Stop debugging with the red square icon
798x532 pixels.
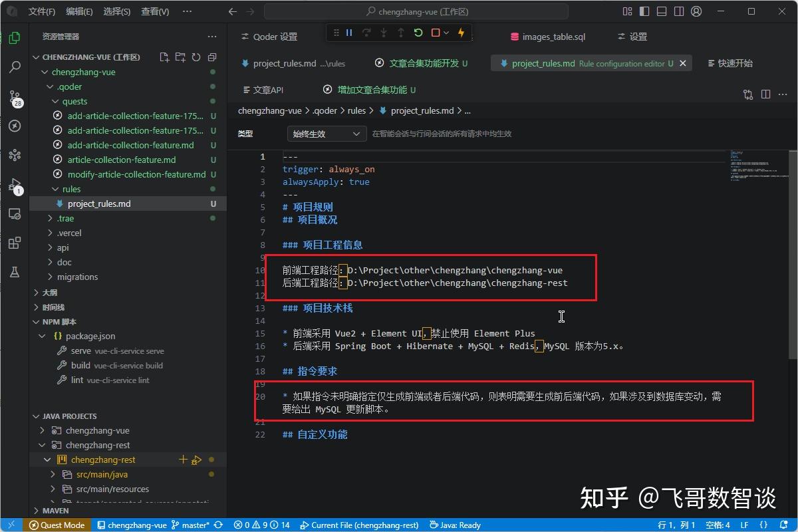tap(435, 32)
